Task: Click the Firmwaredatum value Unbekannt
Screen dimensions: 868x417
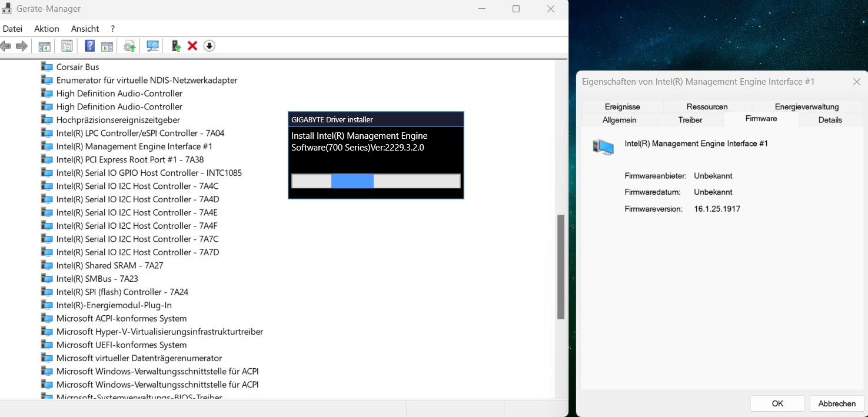Action: tap(713, 192)
